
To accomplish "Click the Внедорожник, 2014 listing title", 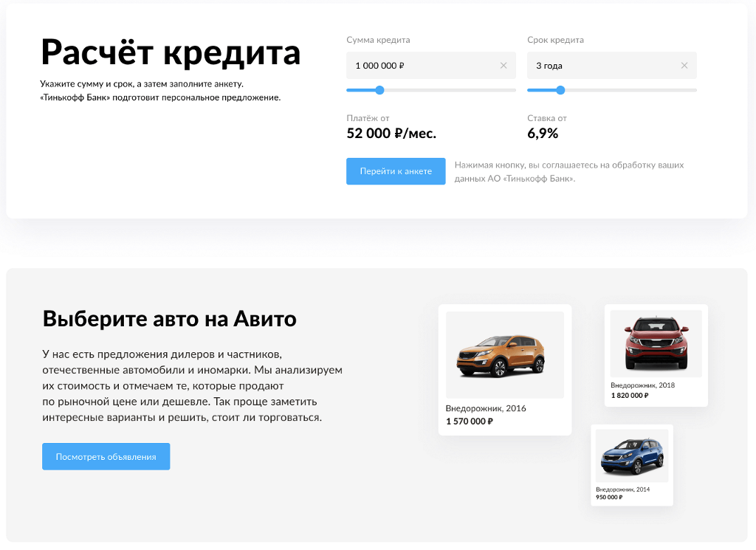I will point(623,489).
